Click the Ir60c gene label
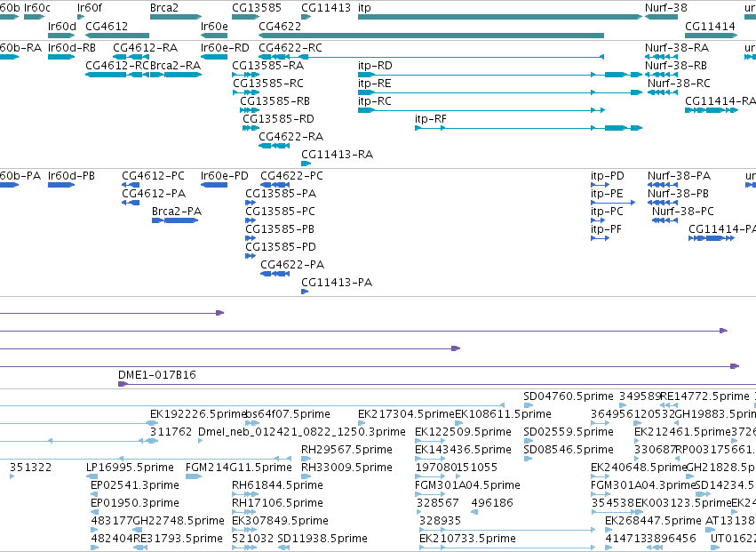 click(36, 8)
